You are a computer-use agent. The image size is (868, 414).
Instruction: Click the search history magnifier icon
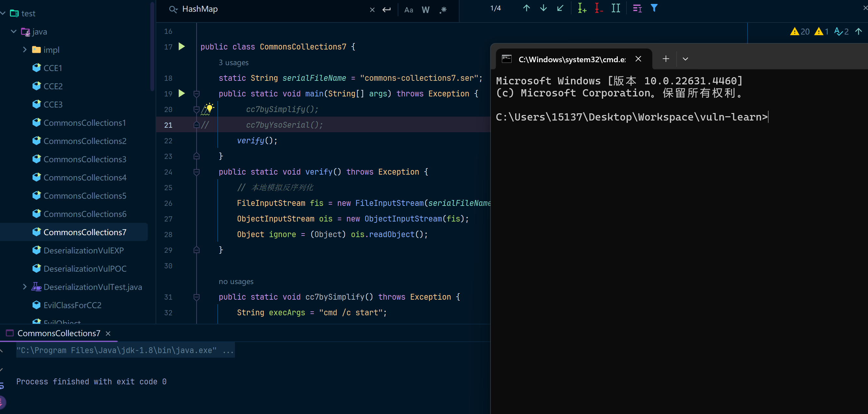click(173, 9)
